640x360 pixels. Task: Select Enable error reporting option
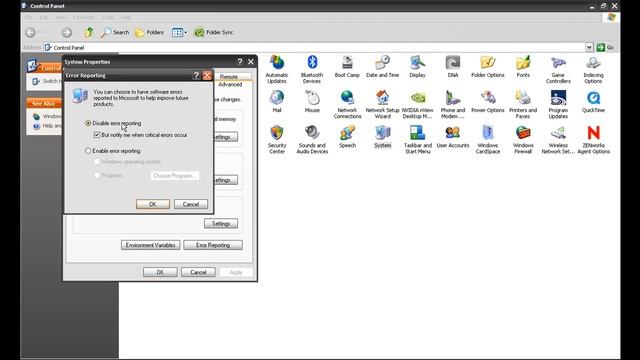coord(112,151)
